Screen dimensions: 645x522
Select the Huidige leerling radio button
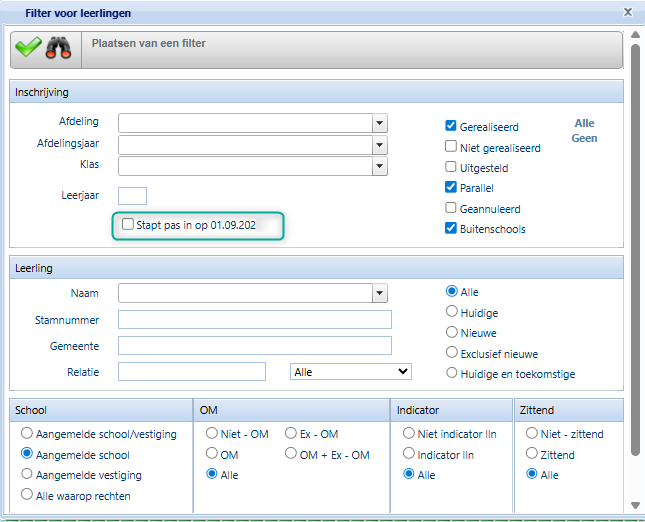coord(452,312)
